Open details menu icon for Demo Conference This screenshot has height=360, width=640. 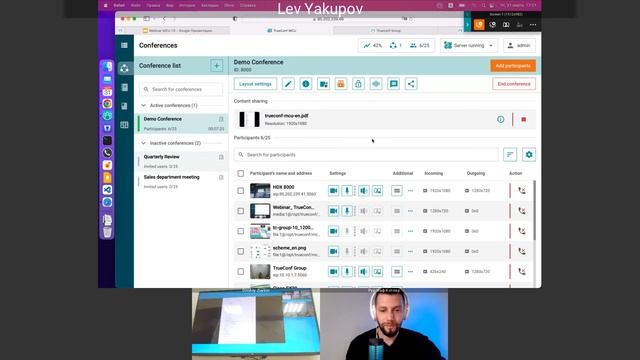click(221, 119)
